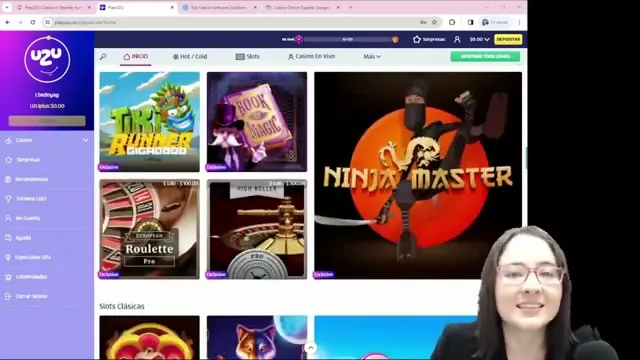Close the active PlayUZU tab
Screen dimensions: 640x360
[172, 7]
